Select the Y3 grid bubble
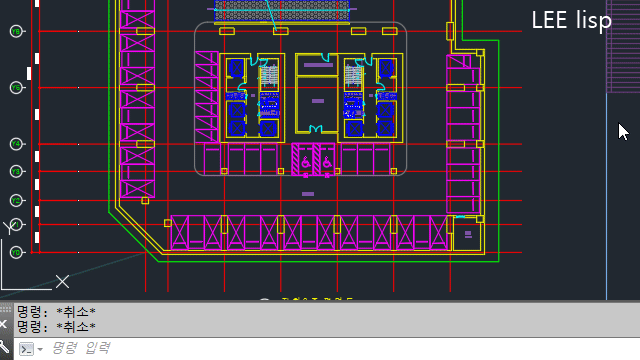Screen dimensions: 640x360 (x=16, y=171)
